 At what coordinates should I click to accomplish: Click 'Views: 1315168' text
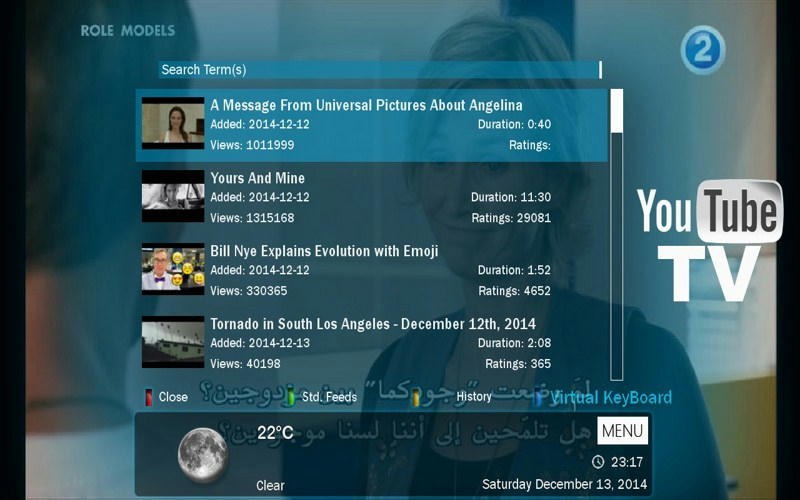pos(252,218)
